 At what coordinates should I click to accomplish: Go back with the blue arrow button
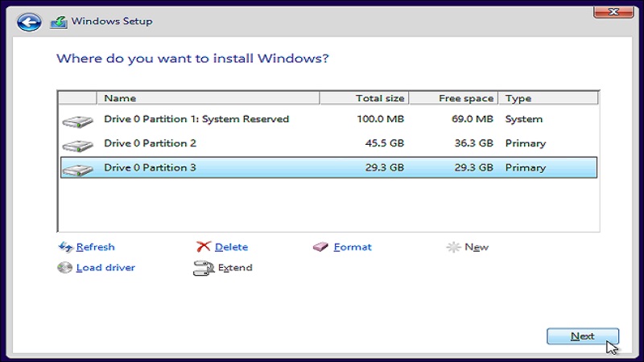pyautogui.click(x=29, y=22)
